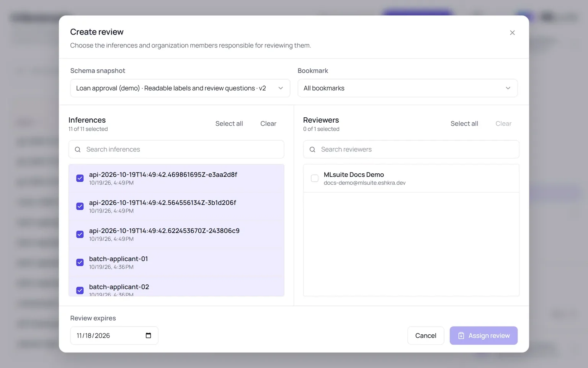The image size is (588, 368).
Task: Uncheck inference ending in 3b1d206f
Action: point(80,206)
